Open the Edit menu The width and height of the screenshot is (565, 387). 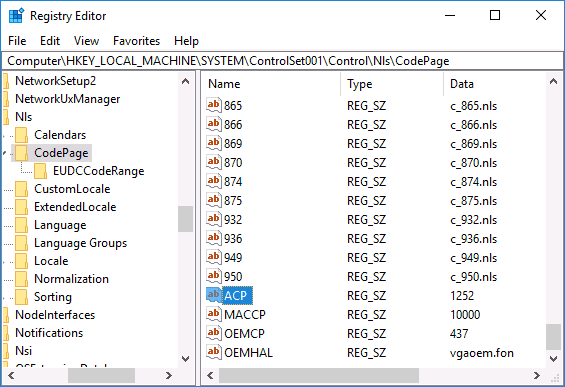click(x=50, y=41)
